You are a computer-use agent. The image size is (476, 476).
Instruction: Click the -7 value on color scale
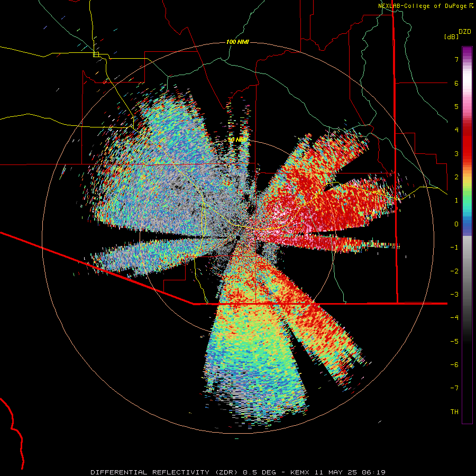454,388
